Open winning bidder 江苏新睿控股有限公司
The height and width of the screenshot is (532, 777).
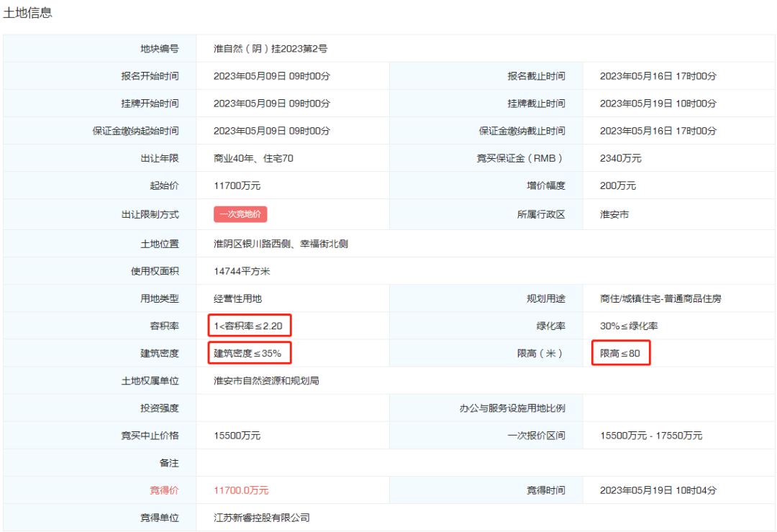[262, 518]
